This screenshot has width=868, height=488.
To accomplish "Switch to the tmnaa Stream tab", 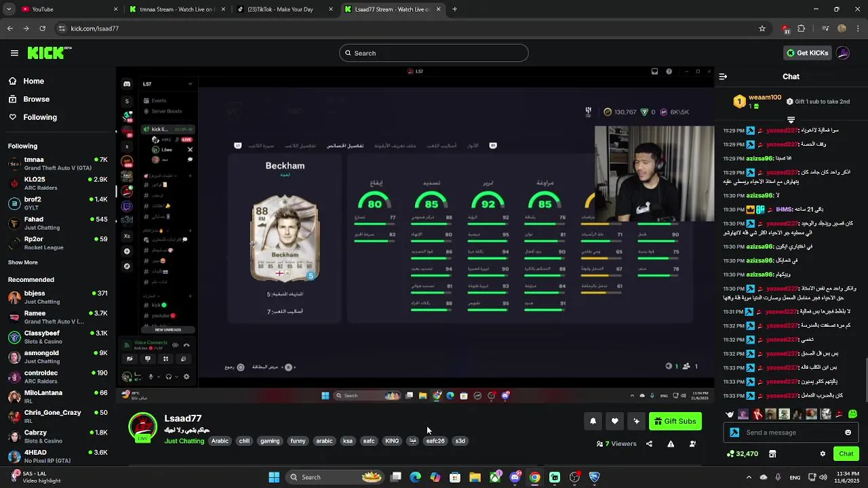I will pos(176,9).
